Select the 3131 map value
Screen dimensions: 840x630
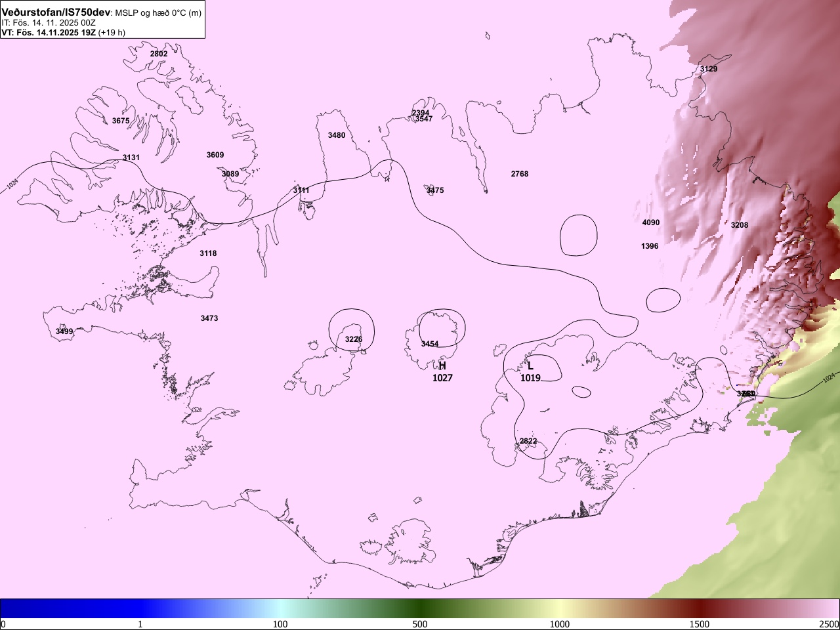pyautogui.click(x=131, y=157)
